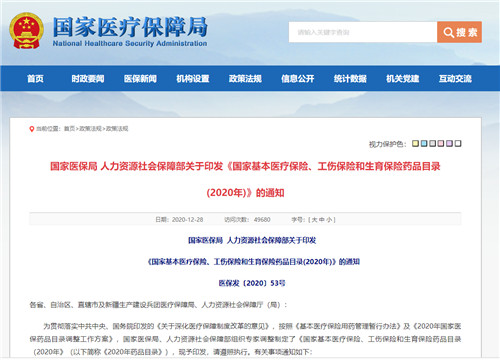The image size is (500, 360).
Task: Select the blue eye-protection color swatch
Action: coord(424,143)
